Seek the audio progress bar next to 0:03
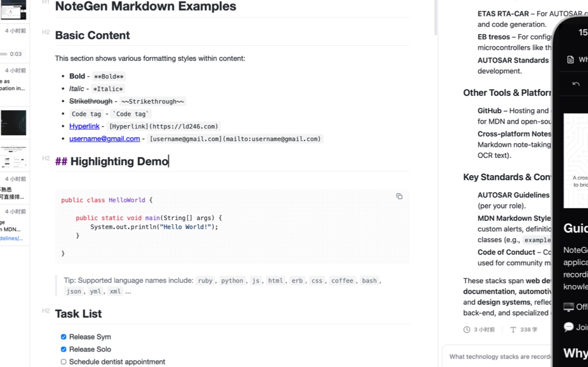Viewport: 588px width, 367px height. coord(4,54)
